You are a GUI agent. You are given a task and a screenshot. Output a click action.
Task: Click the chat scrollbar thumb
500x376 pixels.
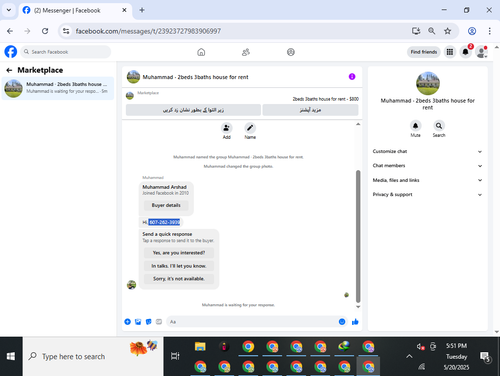pyautogui.click(x=358, y=236)
